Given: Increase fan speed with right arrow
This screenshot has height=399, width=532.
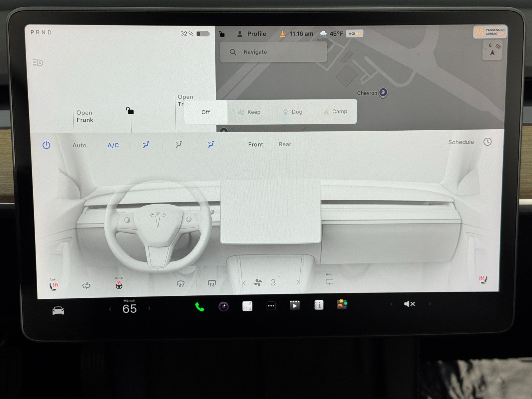Looking at the screenshot, I should [297, 282].
